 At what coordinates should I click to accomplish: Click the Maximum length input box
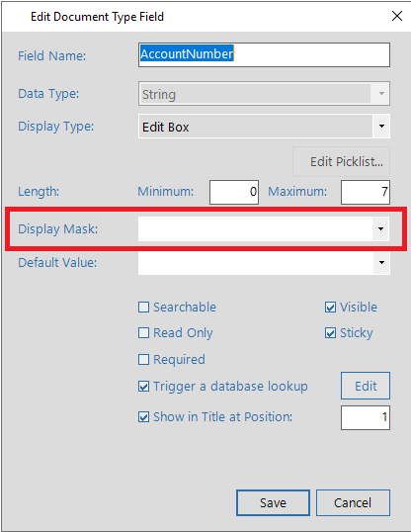point(366,192)
